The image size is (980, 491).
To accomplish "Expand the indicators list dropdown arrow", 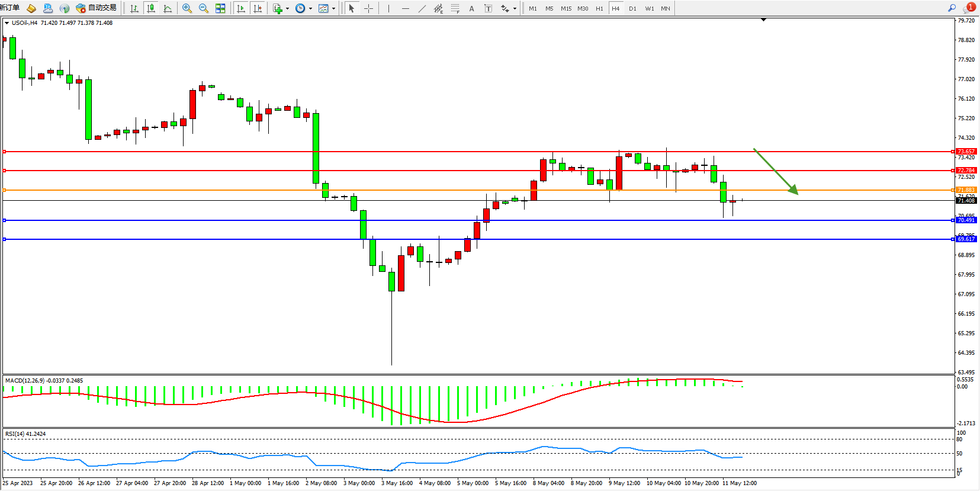I will click(x=288, y=9).
